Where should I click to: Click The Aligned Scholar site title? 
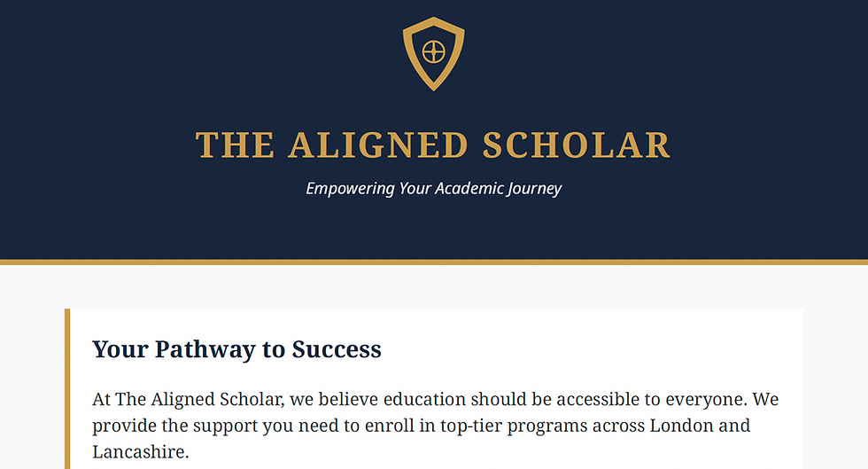coord(433,145)
